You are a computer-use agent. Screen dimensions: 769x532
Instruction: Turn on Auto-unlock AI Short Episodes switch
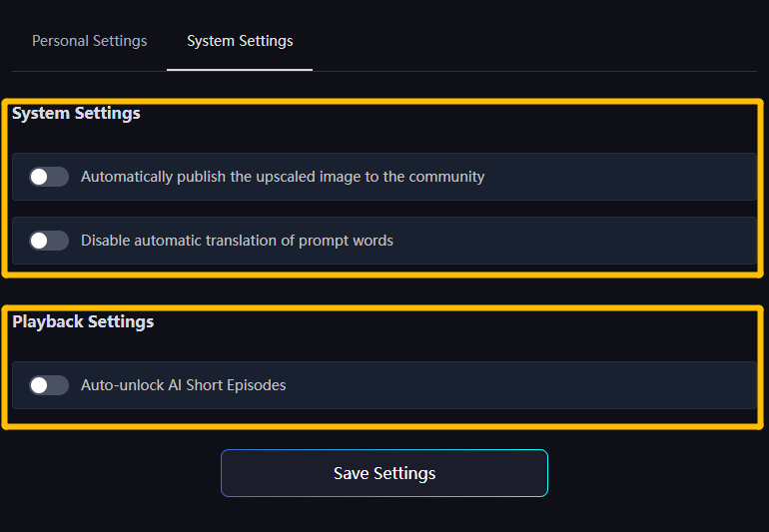(49, 385)
